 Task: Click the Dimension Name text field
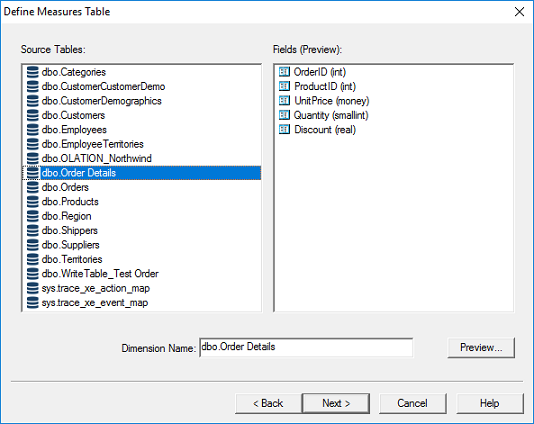tap(306, 348)
